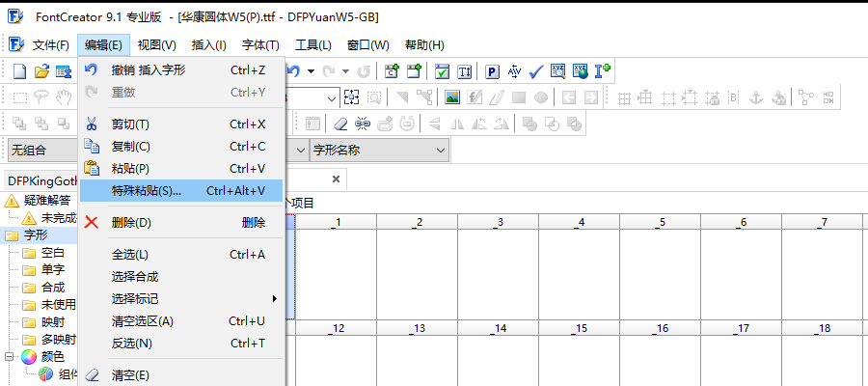
Task: Select 疑难解答 in the tree
Action: point(47,200)
